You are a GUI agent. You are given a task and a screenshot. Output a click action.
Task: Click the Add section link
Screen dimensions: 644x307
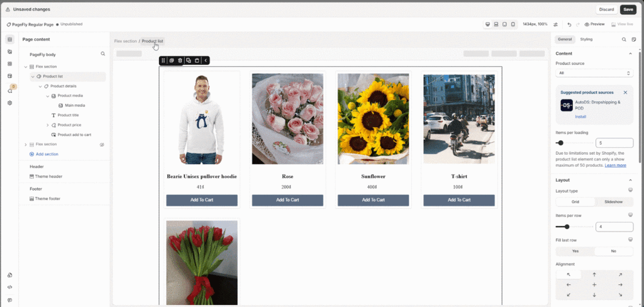(47, 154)
